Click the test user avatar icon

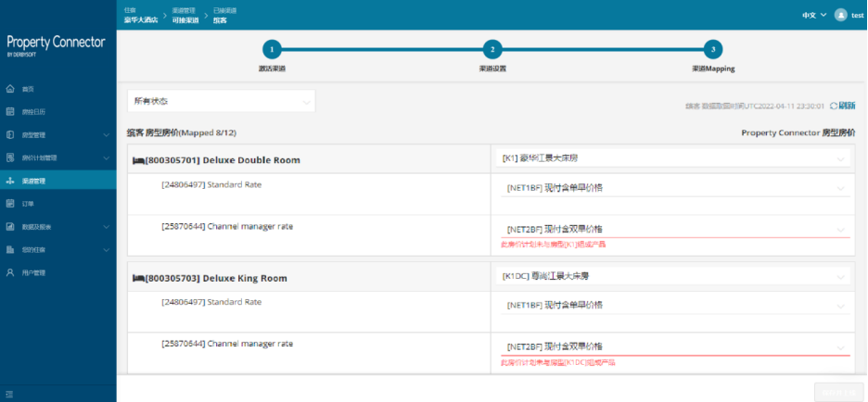841,15
